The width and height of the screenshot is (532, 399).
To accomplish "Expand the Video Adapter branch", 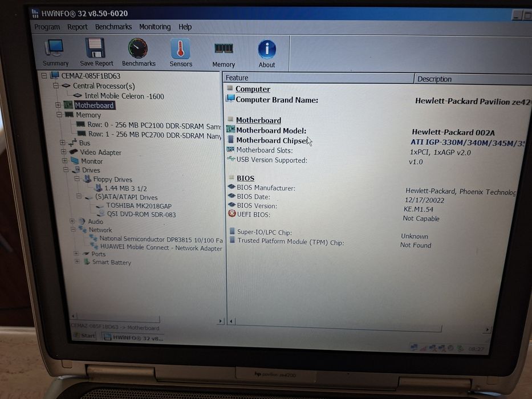I will (64, 152).
